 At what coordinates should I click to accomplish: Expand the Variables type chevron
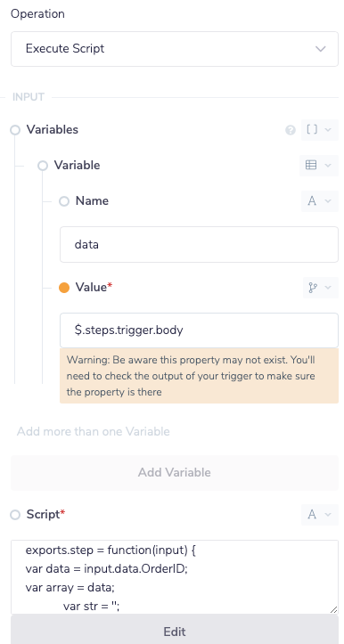(328, 130)
